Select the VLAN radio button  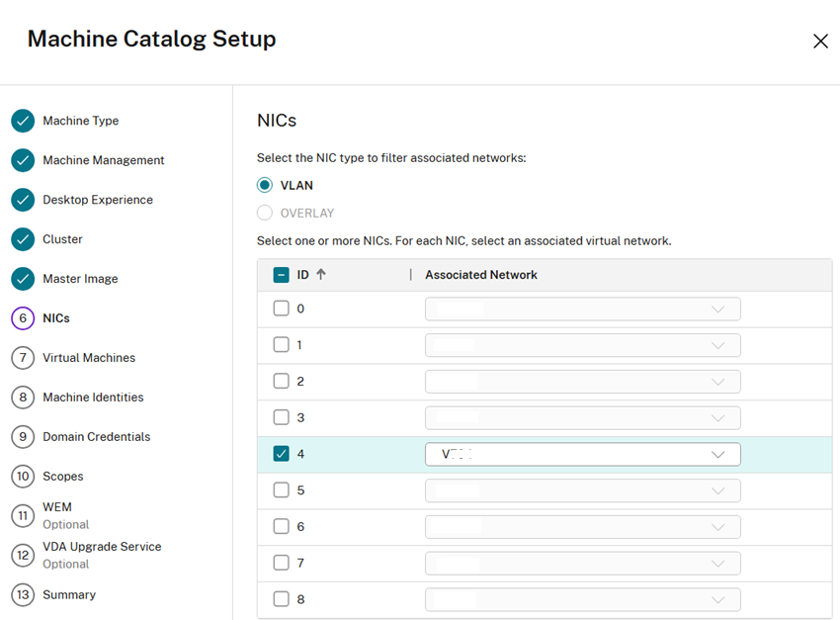pyautogui.click(x=264, y=185)
